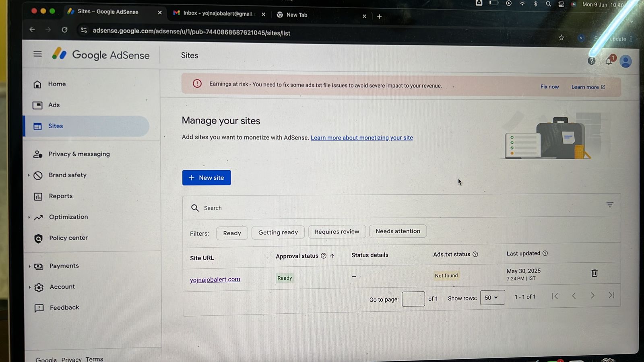
Task: Go forward in browser history
Action: click(x=48, y=30)
